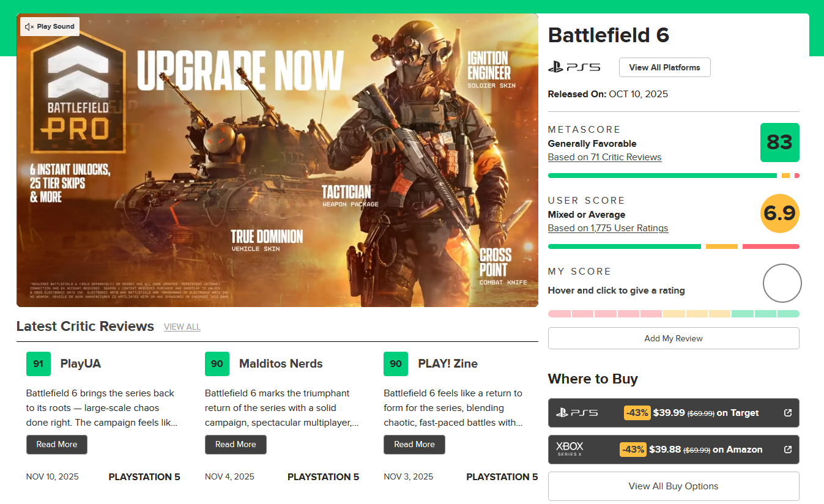Click the PS5 platform logo under title

(x=574, y=67)
